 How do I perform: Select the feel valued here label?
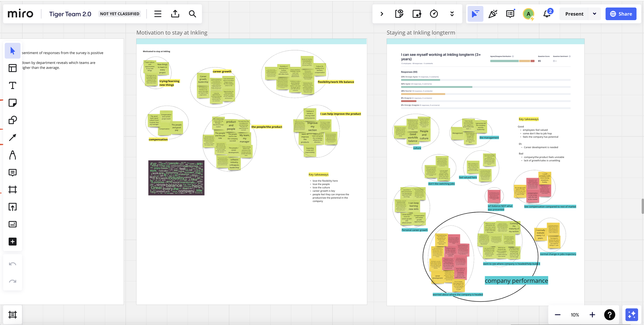[468, 177]
